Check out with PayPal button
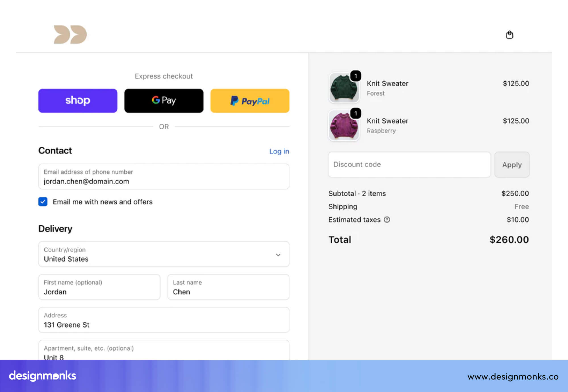The image size is (568, 392). (x=250, y=101)
